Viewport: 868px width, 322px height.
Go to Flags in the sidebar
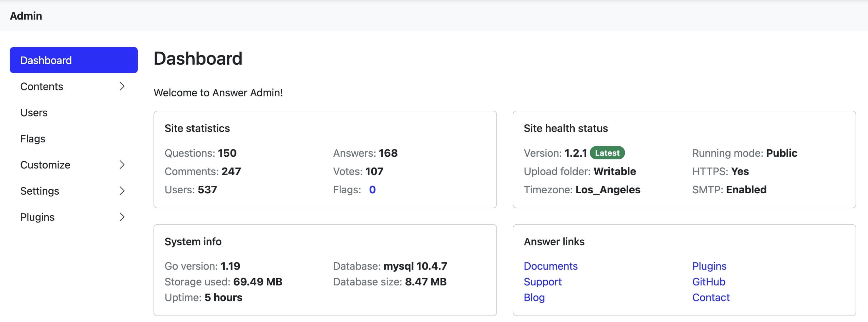click(x=33, y=139)
